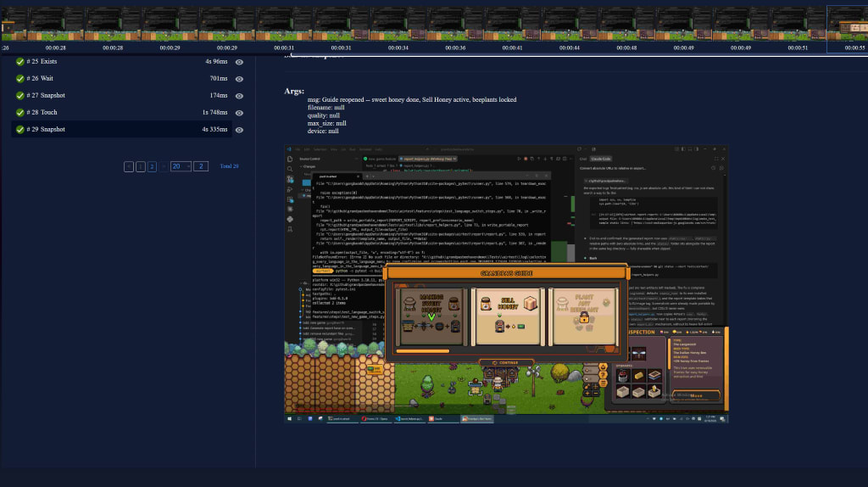Select the "# 25 Exists" step row
Screen dimensions: 868x487
[x=122, y=61]
